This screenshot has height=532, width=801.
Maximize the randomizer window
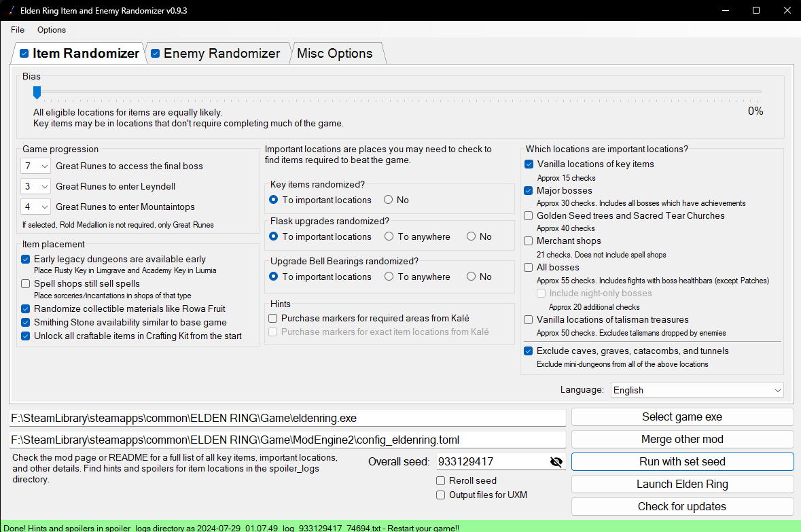point(756,10)
